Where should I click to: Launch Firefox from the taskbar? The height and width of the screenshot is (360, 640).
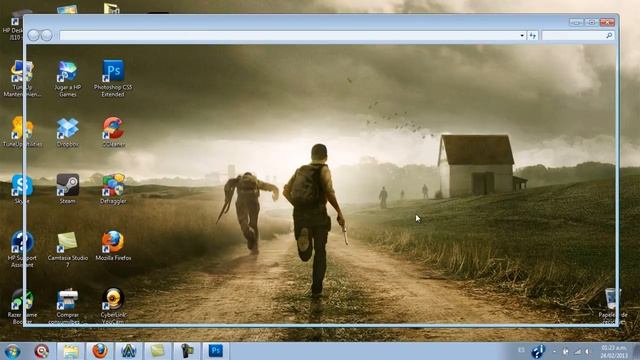coord(100,351)
